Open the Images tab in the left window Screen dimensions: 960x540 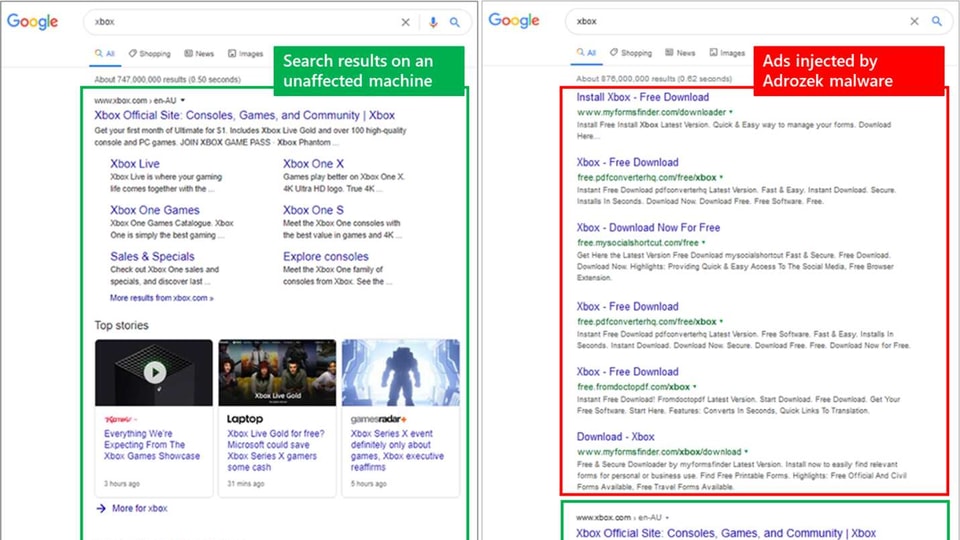(x=246, y=54)
